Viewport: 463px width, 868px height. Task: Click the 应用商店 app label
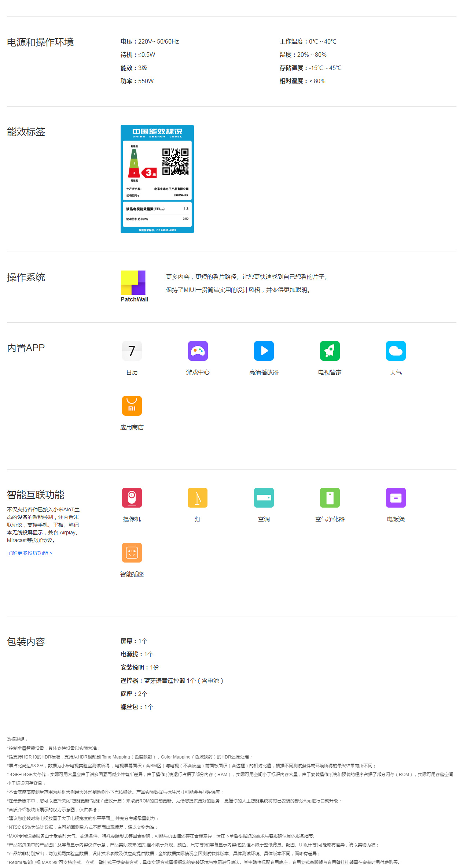point(132,427)
